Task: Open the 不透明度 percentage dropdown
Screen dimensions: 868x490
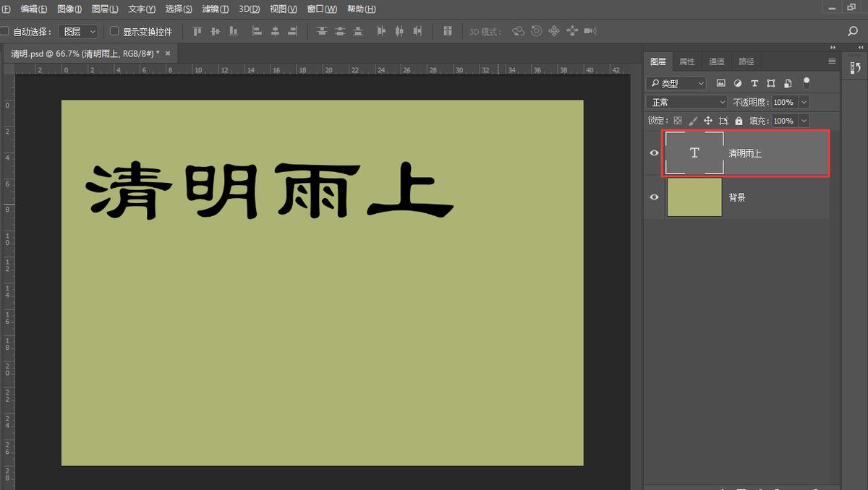Action: click(803, 101)
